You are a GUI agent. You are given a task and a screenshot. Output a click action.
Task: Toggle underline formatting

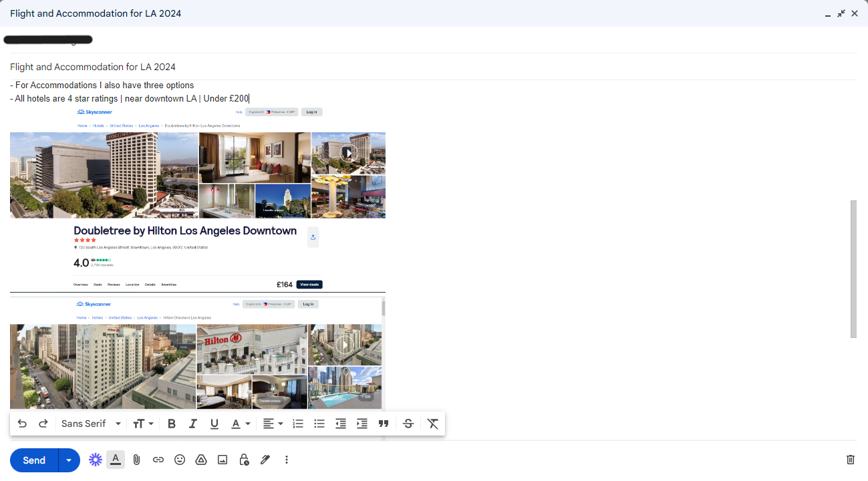tap(214, 424)
